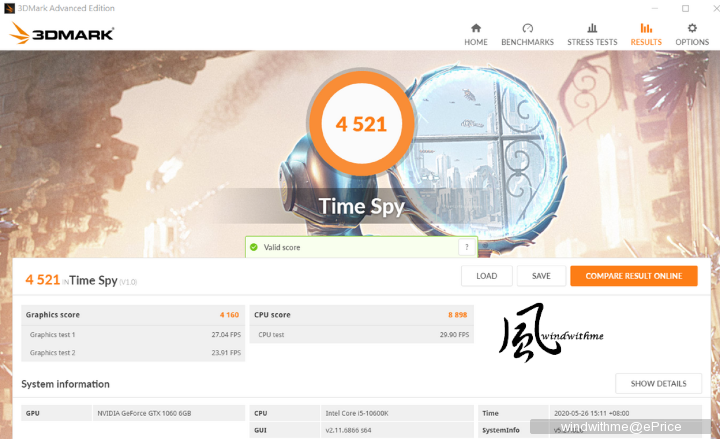
Task: Click the big 4 521 score circle
Action: tap(361, 124)
